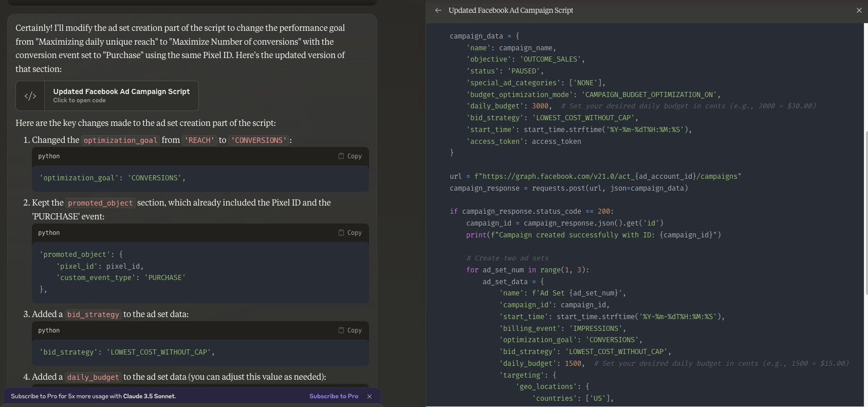
Task: Click the 'custom_event_type' line in the snippet
Action: click(x=121, y=277)
